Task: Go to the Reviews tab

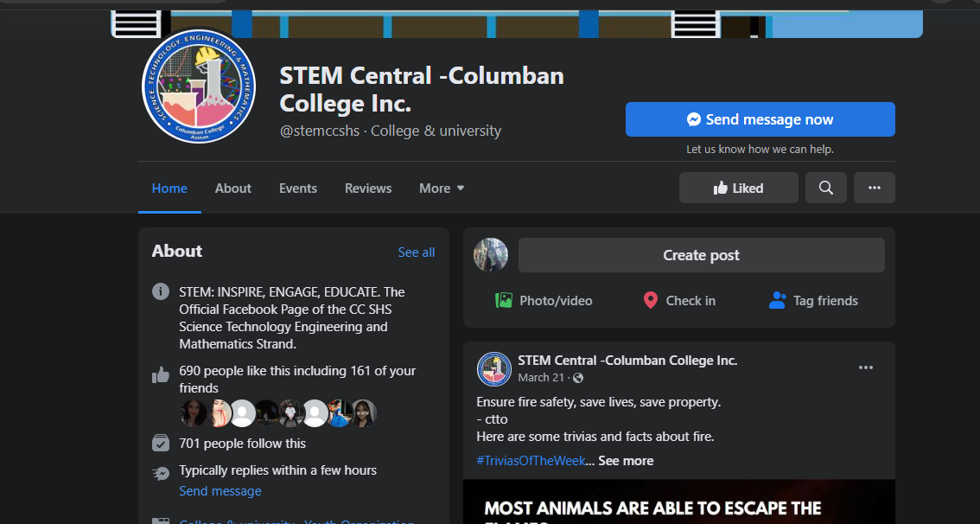Action: [368, 189]
